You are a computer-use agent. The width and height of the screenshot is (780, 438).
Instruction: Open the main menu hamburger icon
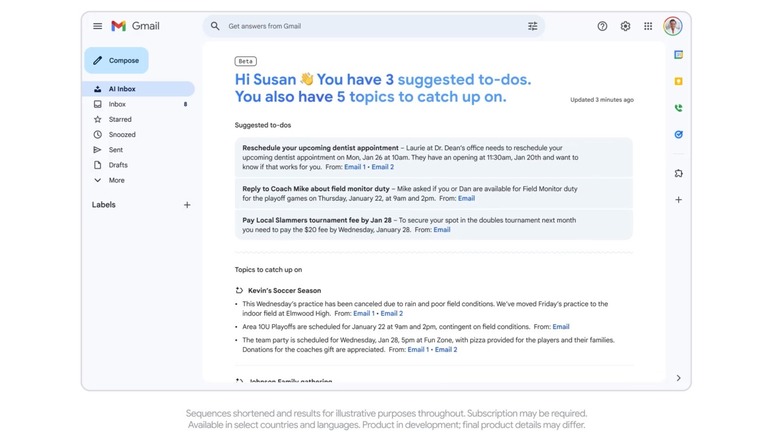[98, 26]
